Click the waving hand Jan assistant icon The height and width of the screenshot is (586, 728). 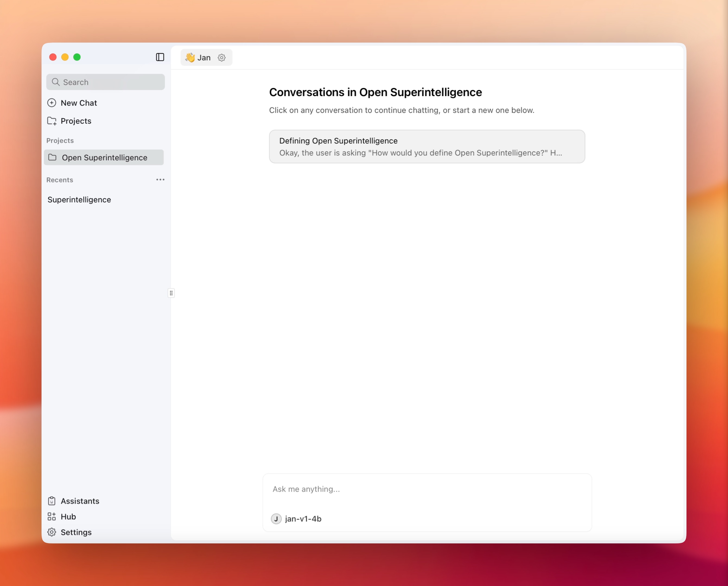pos(190,58)
